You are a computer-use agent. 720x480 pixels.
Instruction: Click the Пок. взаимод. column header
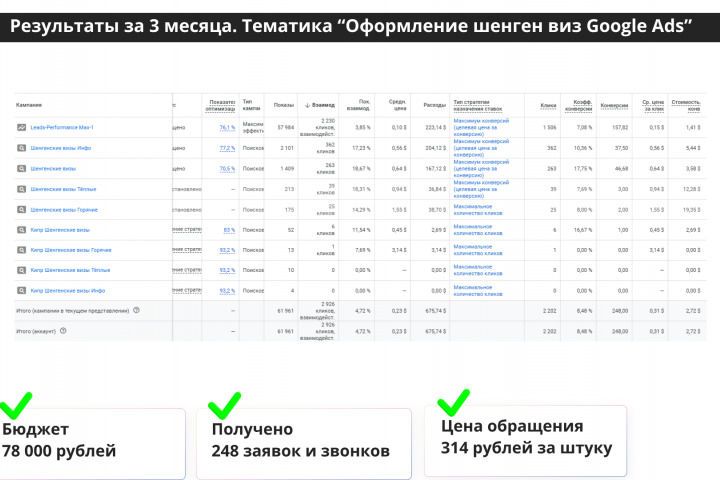(x=358, y=105)
